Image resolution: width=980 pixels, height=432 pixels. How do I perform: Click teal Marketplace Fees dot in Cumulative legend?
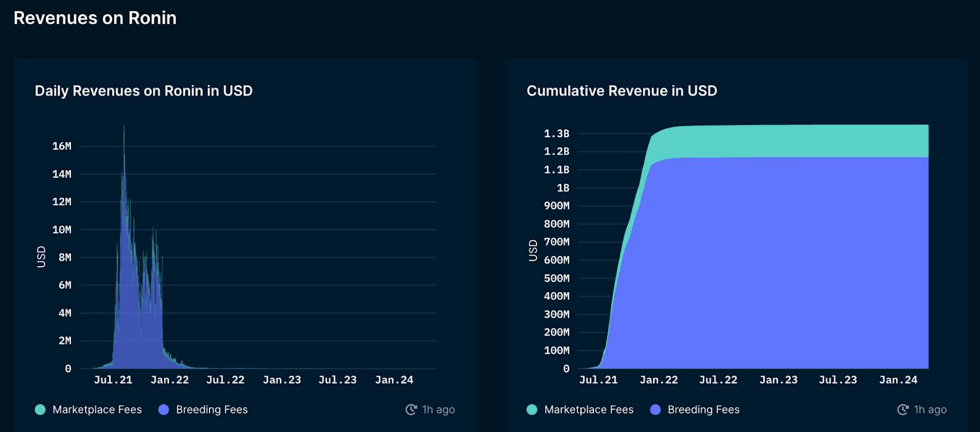pos(532,410)
